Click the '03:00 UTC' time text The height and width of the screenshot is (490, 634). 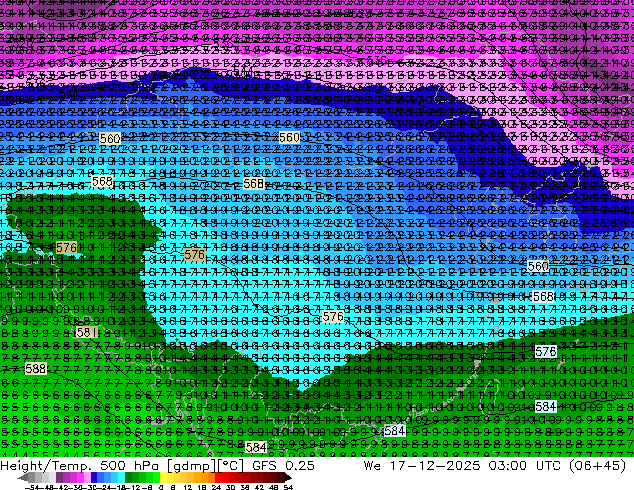tap(524, 466)
